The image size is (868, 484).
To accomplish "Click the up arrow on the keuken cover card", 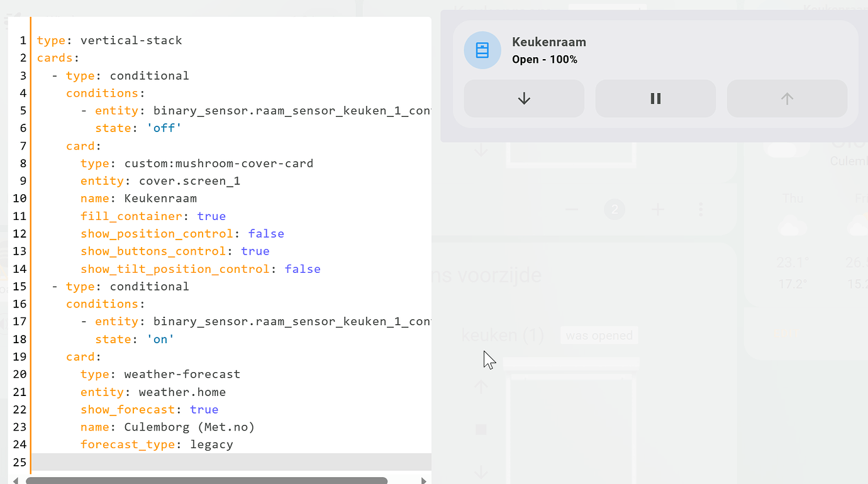I will click(481, 387).
